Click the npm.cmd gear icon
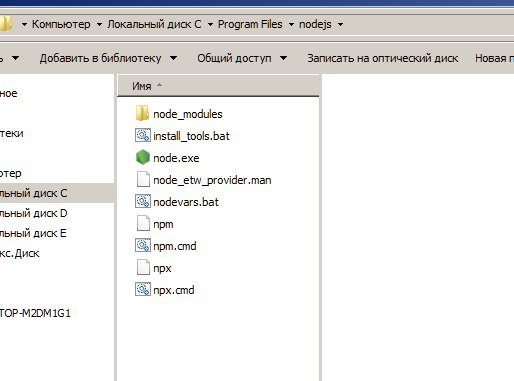The width and height of the screenshot is (514, 381). click(143, 246)
